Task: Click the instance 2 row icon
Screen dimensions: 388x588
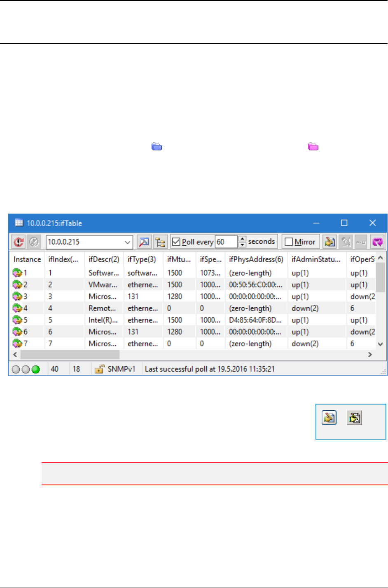Action: [x=17, y=285]
